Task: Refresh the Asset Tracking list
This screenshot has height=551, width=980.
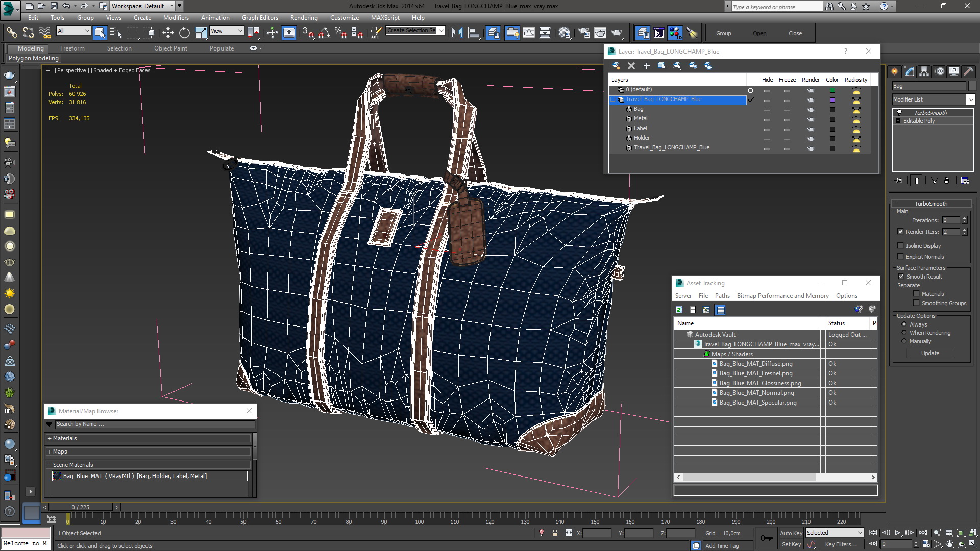Action: [x=679, y=310]
